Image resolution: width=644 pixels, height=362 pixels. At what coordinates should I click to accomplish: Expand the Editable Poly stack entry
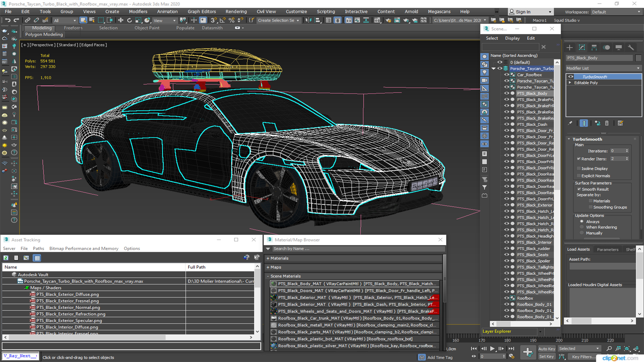570,82
